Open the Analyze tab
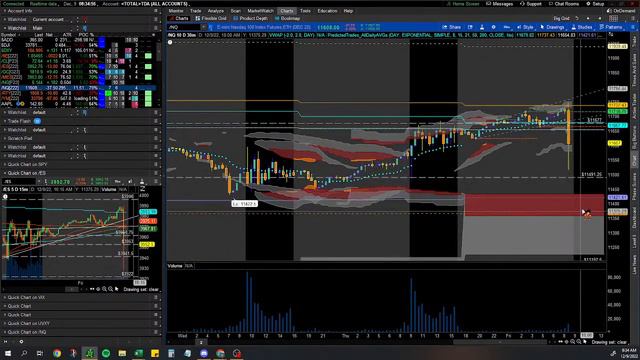 coord(216,11)
